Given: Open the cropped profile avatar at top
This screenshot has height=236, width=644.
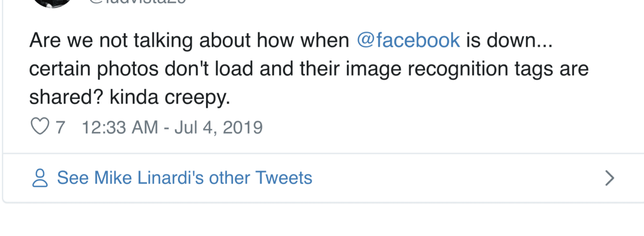Looking at the screenshot, I should tap(52, 2).
